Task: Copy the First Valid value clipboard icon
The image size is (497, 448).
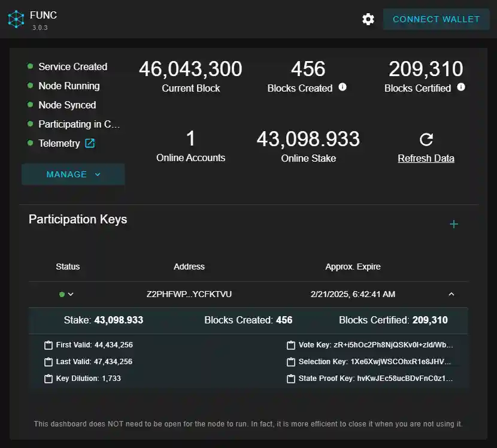Action: [x=50, y=345]
